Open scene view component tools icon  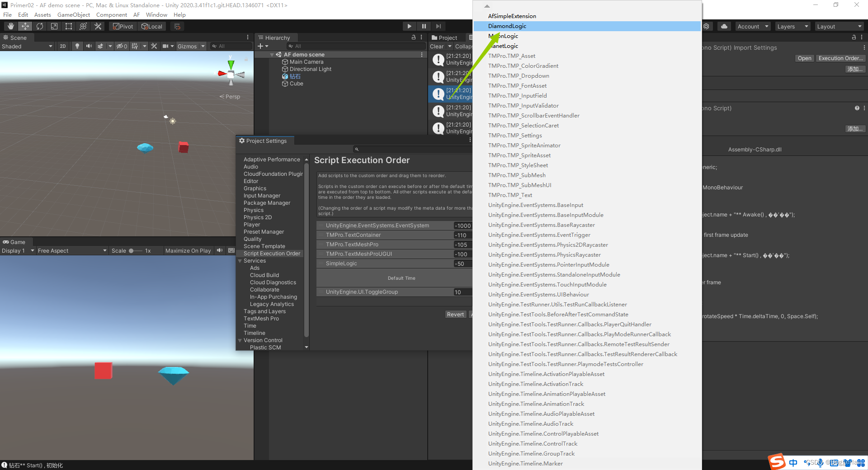154,46
